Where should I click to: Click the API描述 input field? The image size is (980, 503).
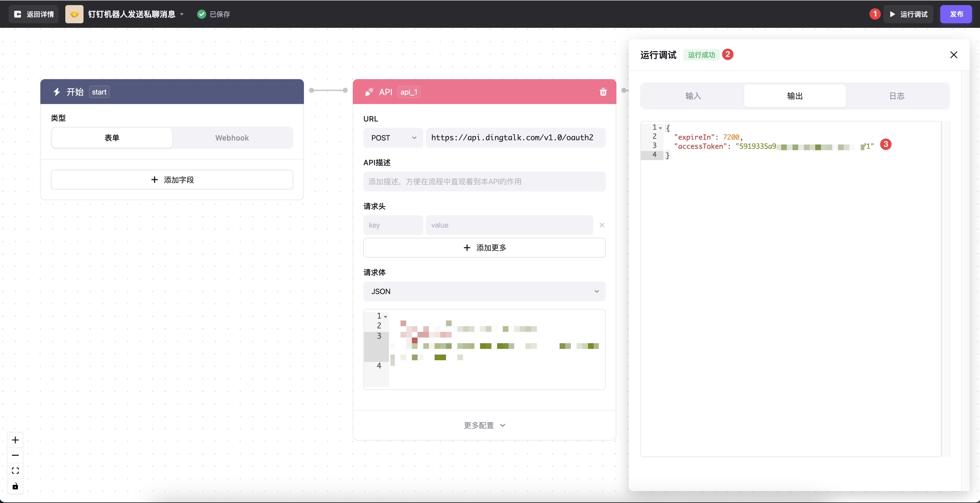point(484,181)
